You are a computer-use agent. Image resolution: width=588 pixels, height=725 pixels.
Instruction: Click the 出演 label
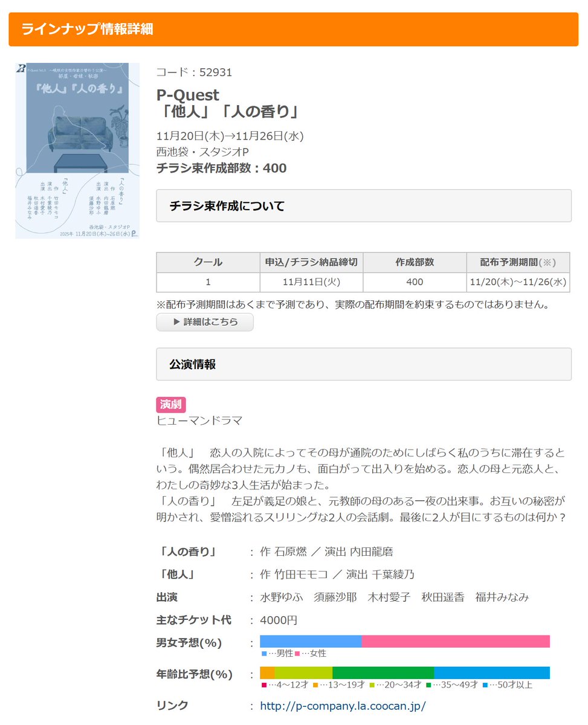click(x=167, y=598)
